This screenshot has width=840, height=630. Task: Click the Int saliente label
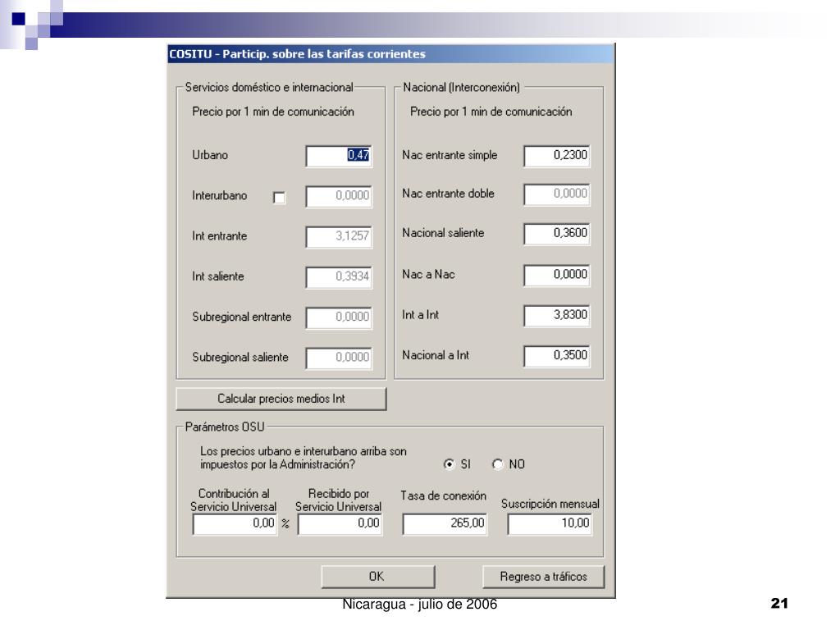tap(218, 276)
